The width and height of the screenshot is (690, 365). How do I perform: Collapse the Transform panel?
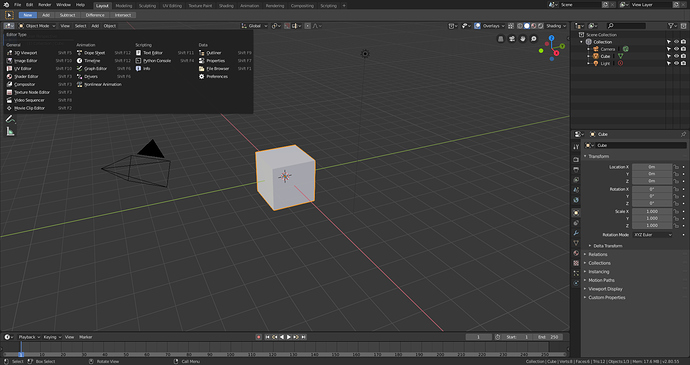pos(597,156)
